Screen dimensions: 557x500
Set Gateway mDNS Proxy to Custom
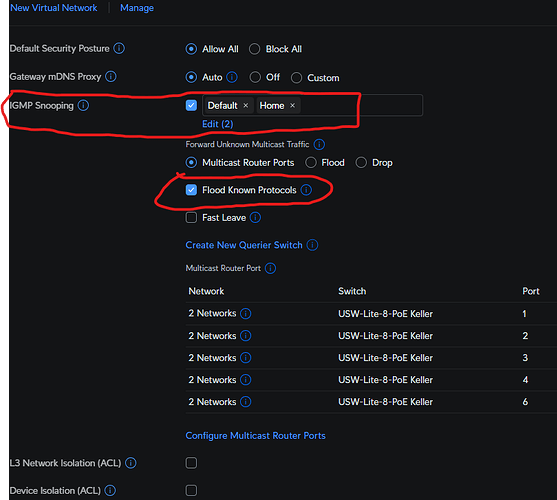click(x=296, y=78)
